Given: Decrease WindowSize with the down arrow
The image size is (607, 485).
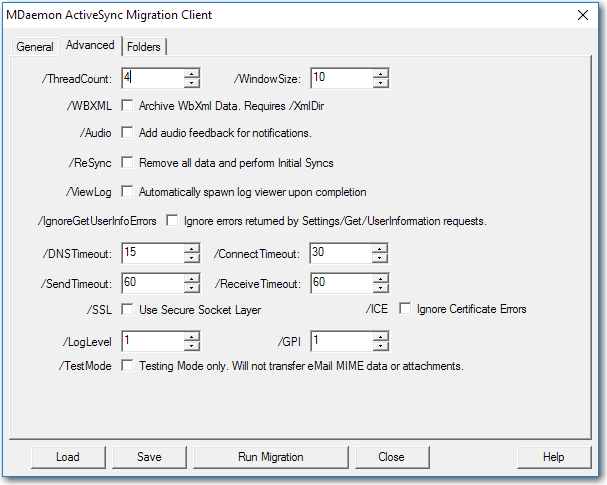Looking at the screenshot, I should [380, 83].
